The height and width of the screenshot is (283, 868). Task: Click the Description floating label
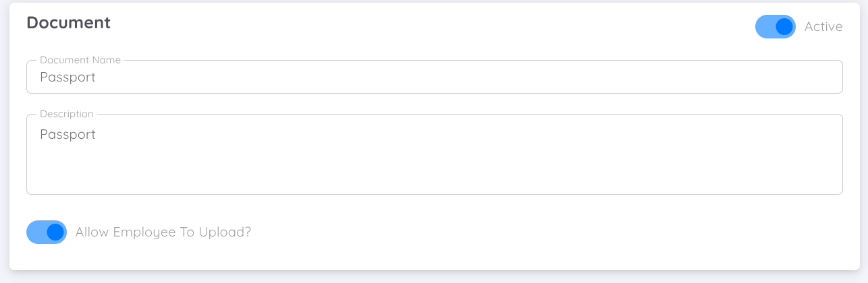coord(67,114)
